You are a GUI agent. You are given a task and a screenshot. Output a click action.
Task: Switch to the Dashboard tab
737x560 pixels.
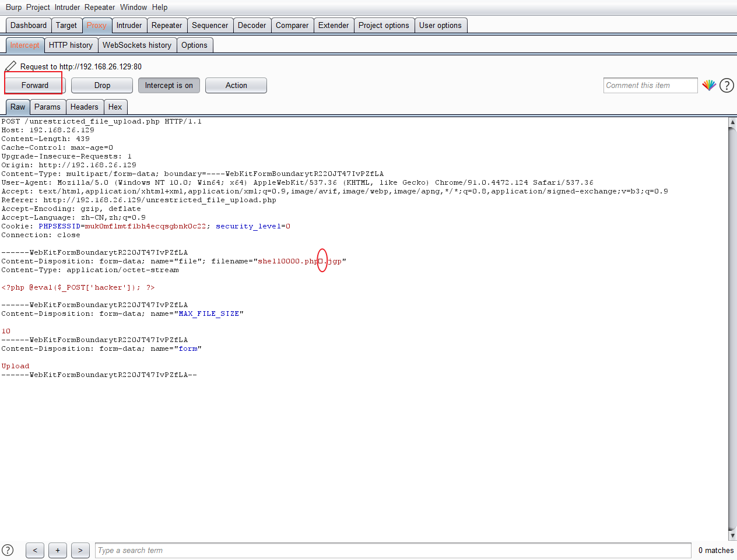(29, 25)
